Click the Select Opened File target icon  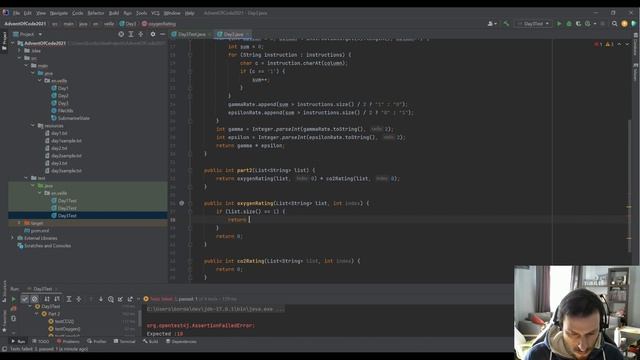[x=121, y=34]
